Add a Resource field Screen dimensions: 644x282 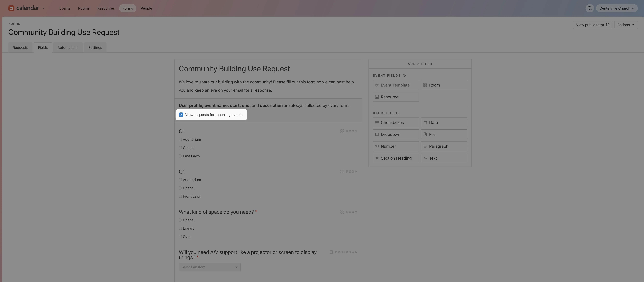point(396,97)
